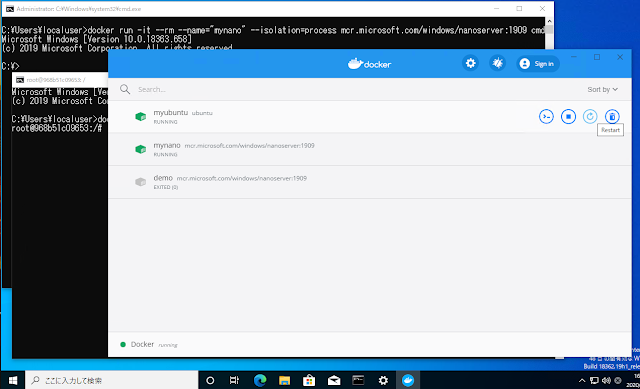Click root@968b51c09653 window title icon
The image size is (640, 389).
tap(20, 80)
